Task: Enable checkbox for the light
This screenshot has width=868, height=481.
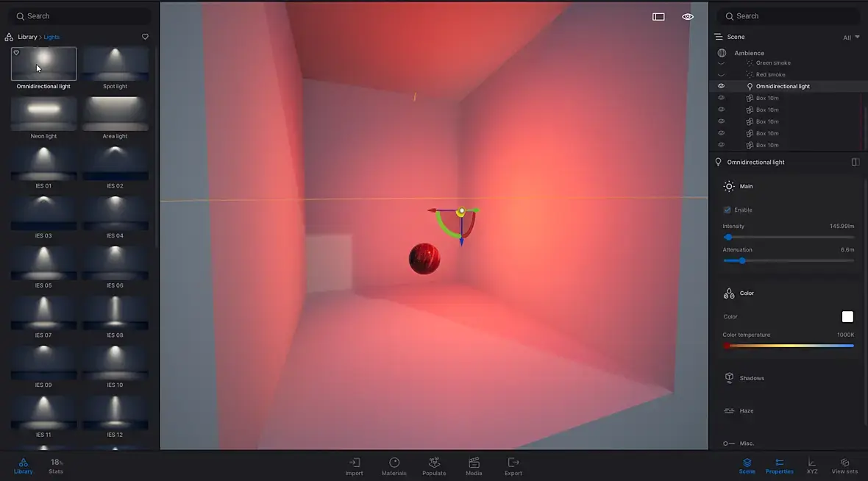Action: pos(728,210)
